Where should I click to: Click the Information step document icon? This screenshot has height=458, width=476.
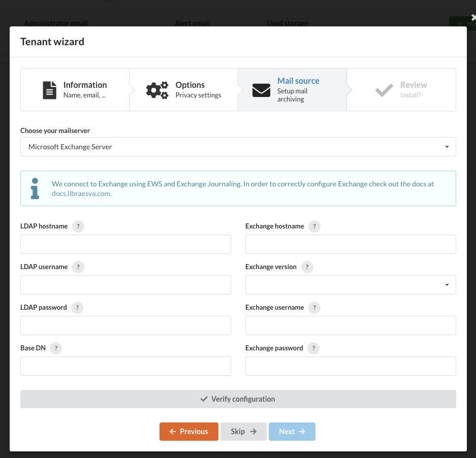49,90
